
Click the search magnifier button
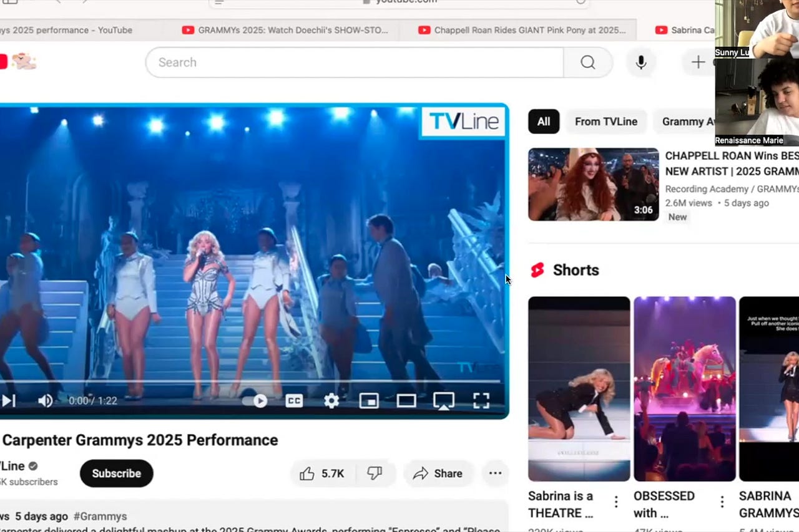[x=587, y=62]
